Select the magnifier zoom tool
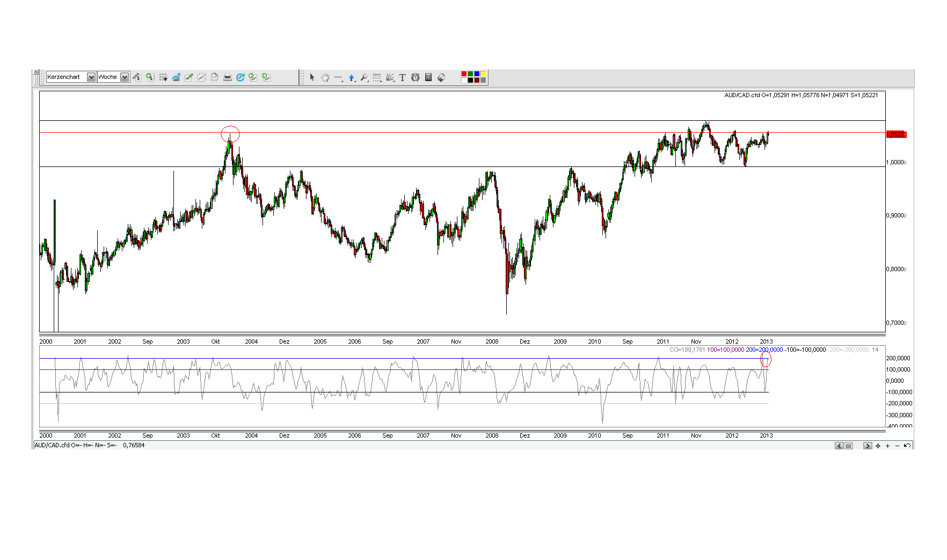This screenshot has width=947, height=560. click(x=364, y=77)
